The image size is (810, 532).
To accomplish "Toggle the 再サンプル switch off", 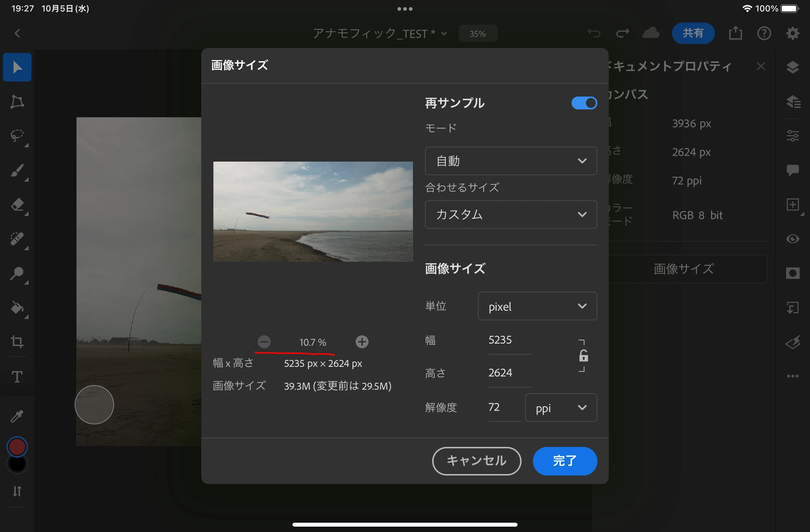I will coord(584,103).
